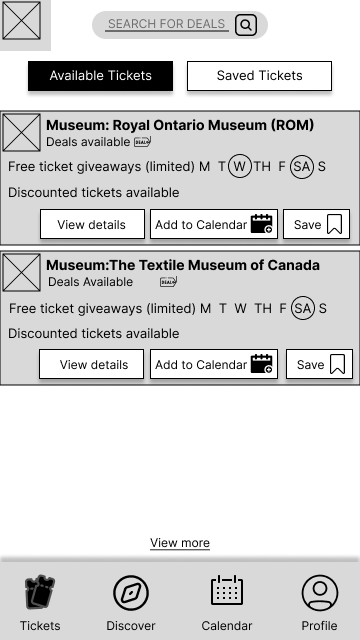The height and width of the screenshot is (640, 360).
Task: Click deals tag icon for Textile Museum
Action: coord(168,282)
